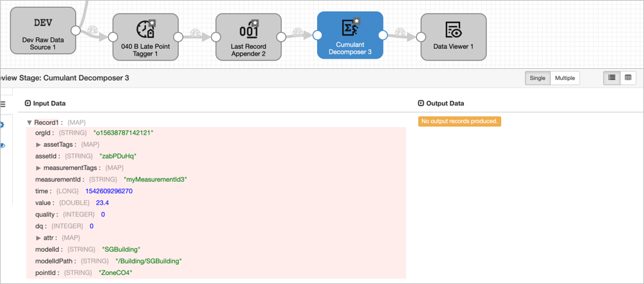Switch to list view layout
The width and height of the screenshot is (644, 284).
612,78
